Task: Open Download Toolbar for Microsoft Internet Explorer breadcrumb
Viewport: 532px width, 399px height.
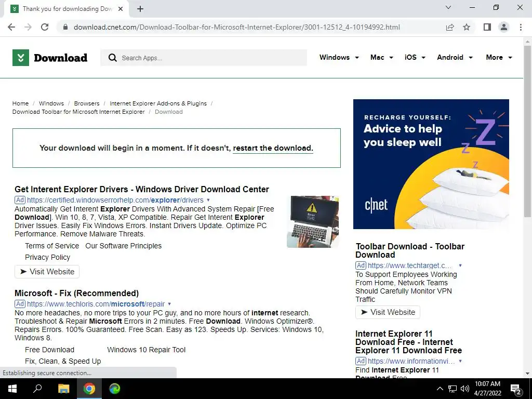Action: coord(78,112)
